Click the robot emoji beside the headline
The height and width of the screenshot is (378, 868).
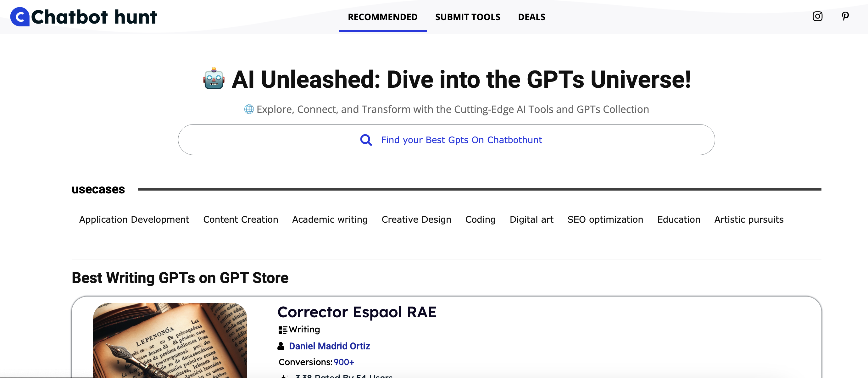(x=214, y=79)
